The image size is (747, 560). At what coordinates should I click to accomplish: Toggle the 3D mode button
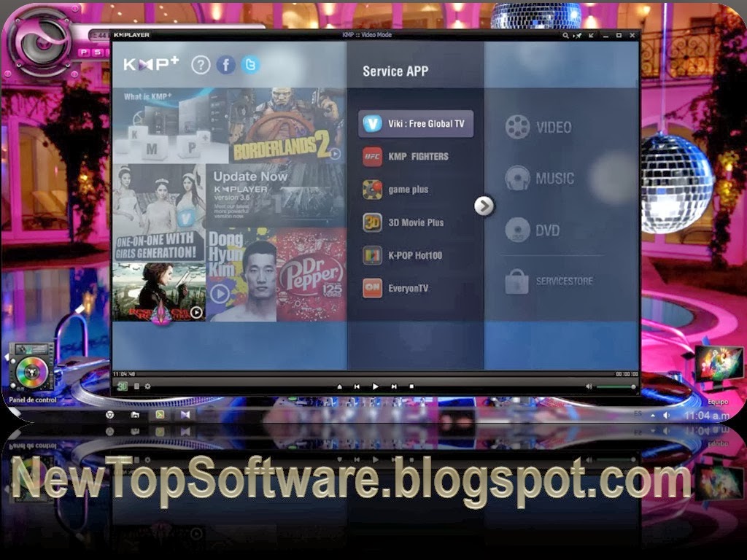122,386
